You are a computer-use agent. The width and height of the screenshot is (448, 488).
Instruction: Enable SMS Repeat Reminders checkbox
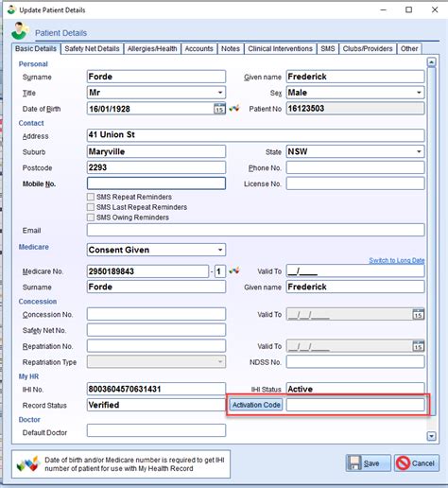coord(91,197)
